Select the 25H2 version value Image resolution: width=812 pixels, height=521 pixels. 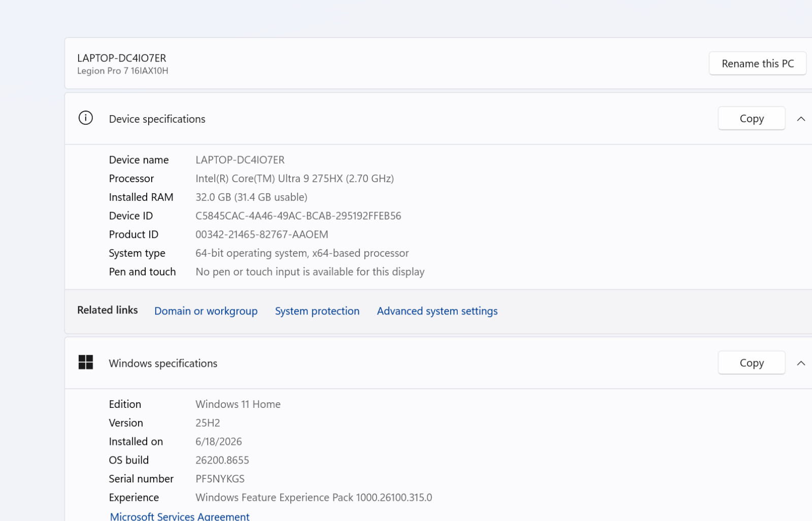click(208, 423)
